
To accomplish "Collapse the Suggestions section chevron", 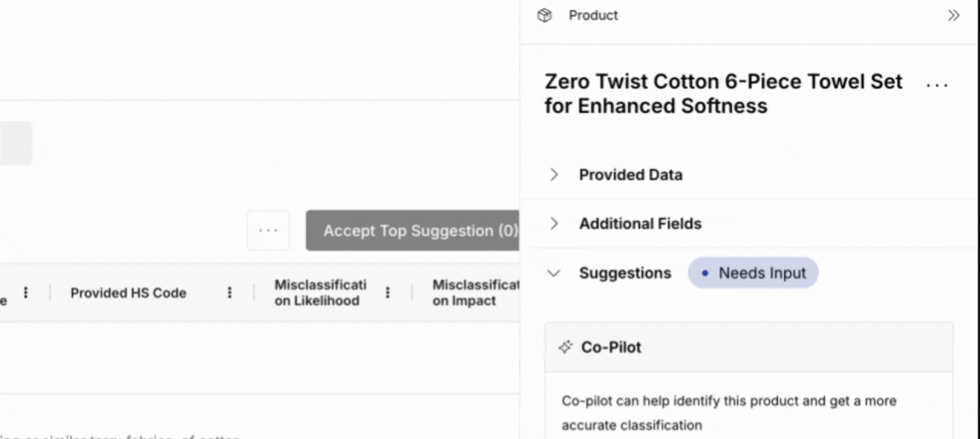I will pyautogui.click(x=554, y=273).
